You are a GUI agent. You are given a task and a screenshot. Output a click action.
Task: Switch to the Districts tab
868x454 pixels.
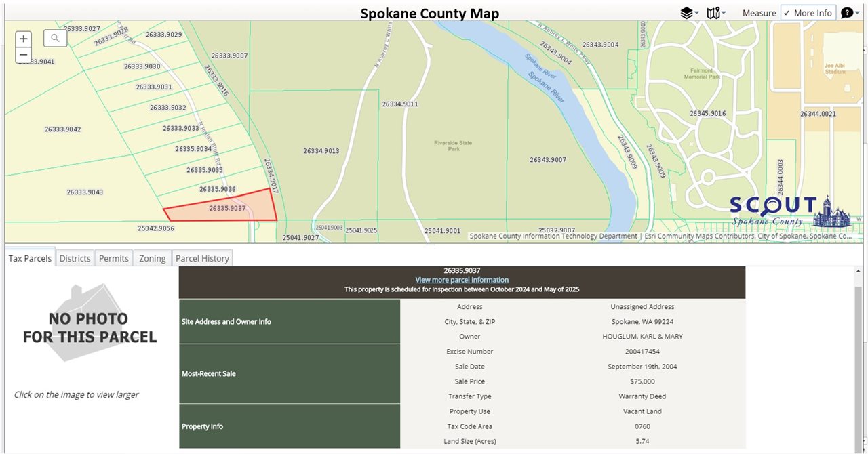75,258
